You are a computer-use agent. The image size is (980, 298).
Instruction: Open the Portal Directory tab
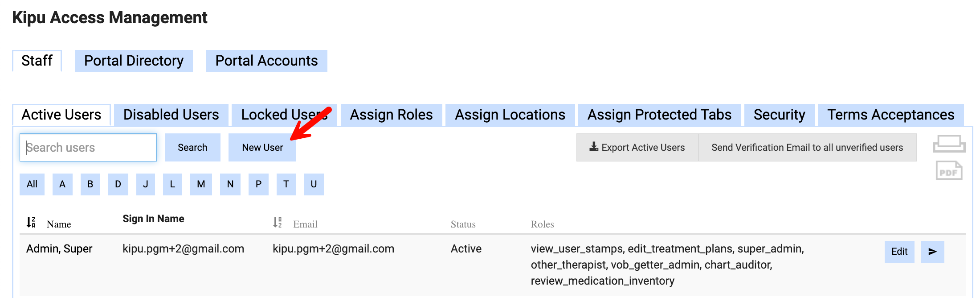134,61
